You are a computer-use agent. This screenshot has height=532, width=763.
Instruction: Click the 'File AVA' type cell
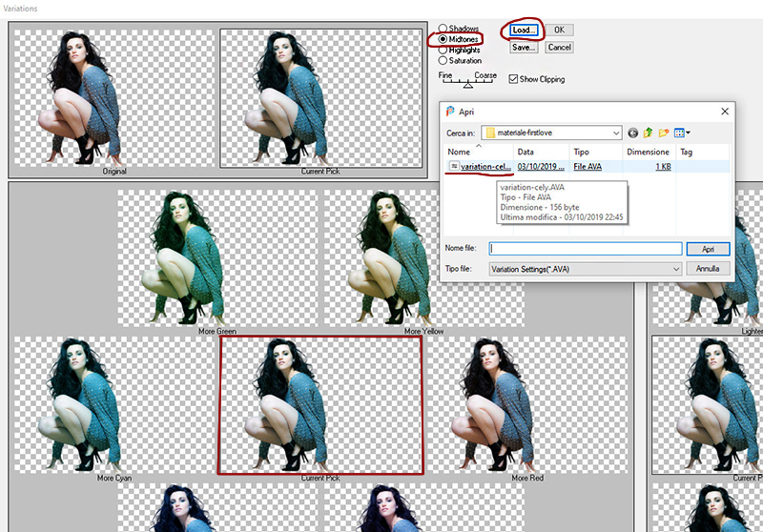coord(588,166)
